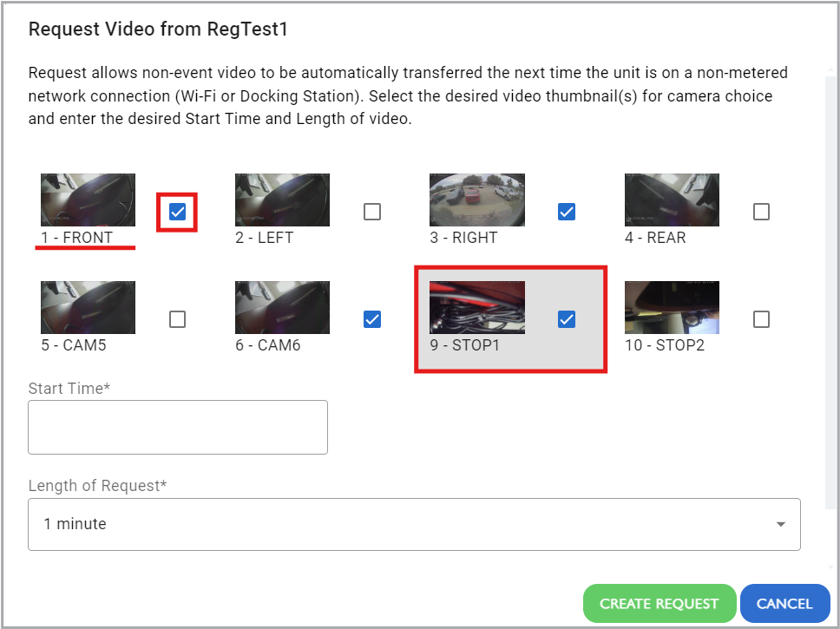Select the 2 - LEFT camera thumbnail

click(282, 200)
